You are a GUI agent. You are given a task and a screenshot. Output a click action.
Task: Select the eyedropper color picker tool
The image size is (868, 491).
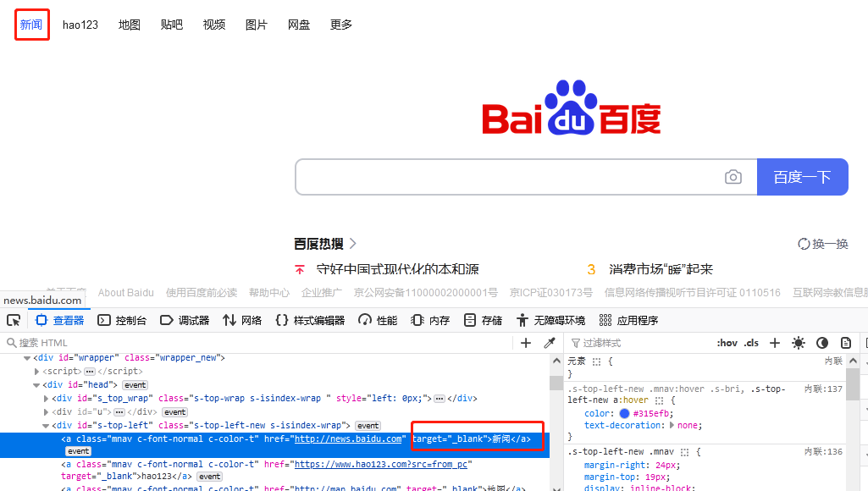point(549,343)
